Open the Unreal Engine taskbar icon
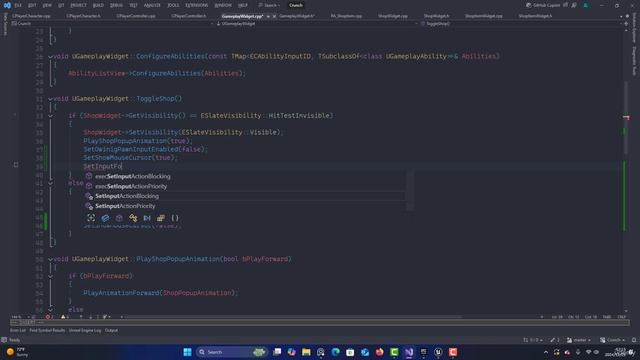This screenshot has height=360, width=640. tap(438, 352)
